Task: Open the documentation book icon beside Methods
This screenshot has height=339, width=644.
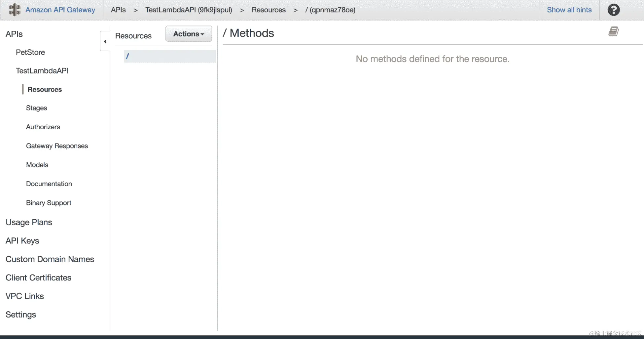Action: tap(614, 31)
